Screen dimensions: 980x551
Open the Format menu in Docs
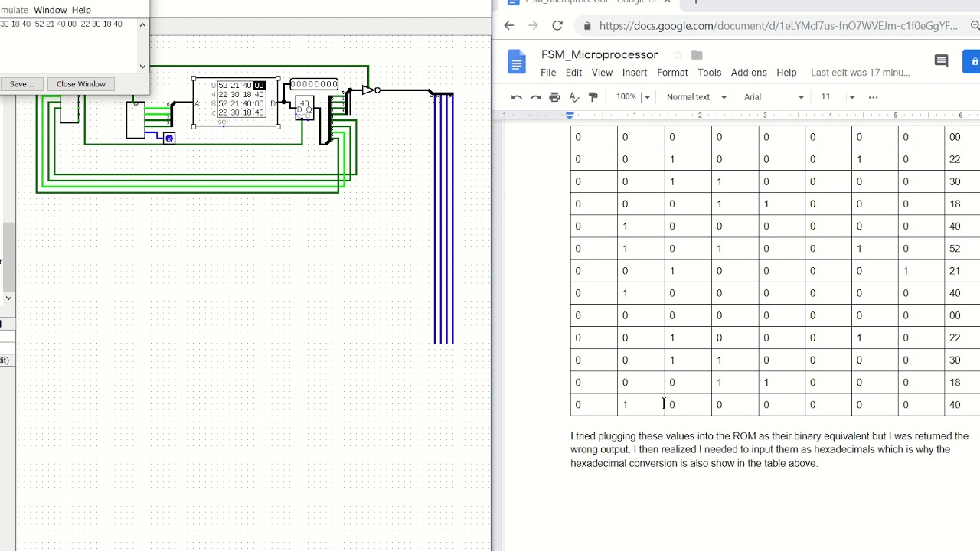(x=672, y=73)
